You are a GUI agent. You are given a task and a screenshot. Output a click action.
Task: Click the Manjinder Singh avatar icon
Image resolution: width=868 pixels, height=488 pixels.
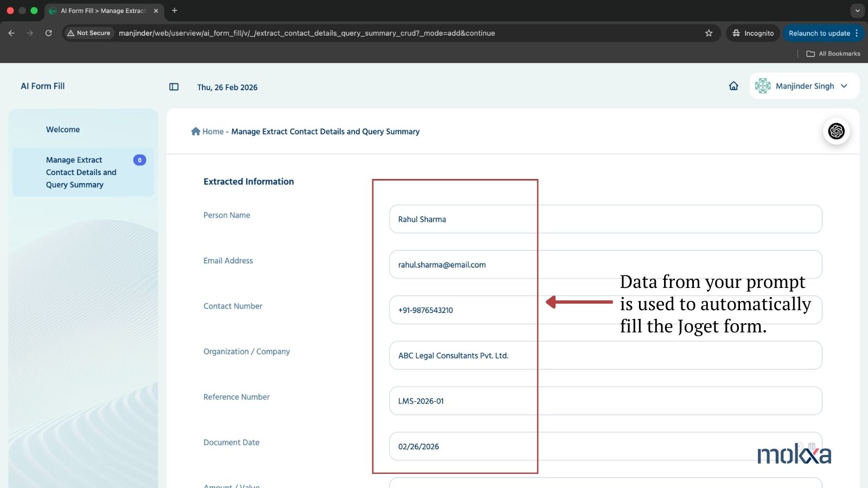coord(763,86)
